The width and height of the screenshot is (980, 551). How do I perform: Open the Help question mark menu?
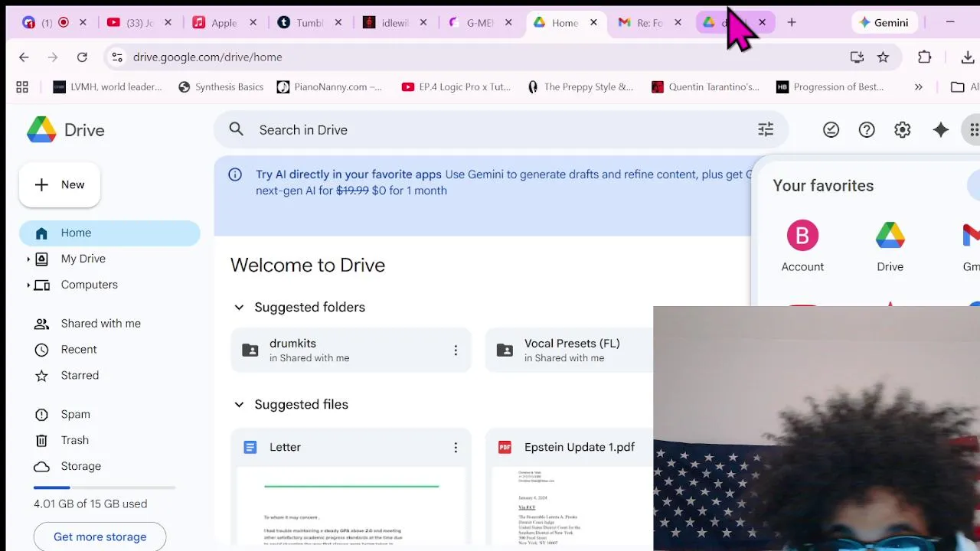867,130
